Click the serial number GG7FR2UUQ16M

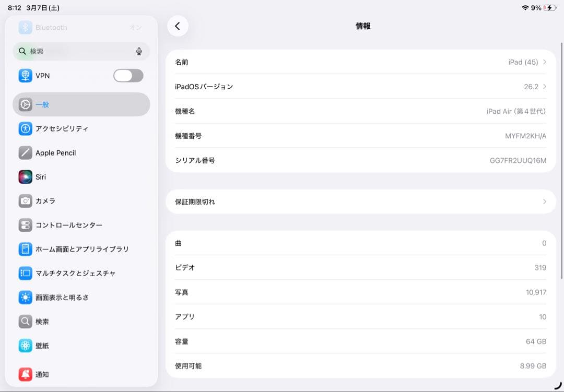click(518, 160)
